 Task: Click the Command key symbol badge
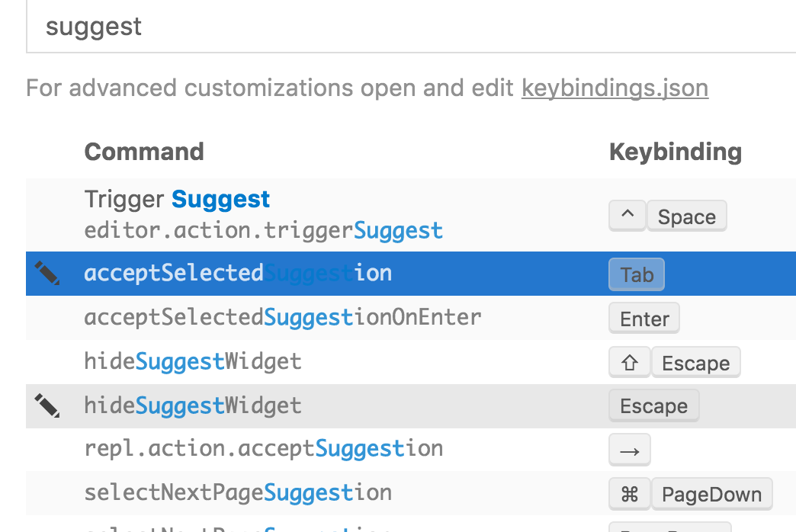point(630,494)
